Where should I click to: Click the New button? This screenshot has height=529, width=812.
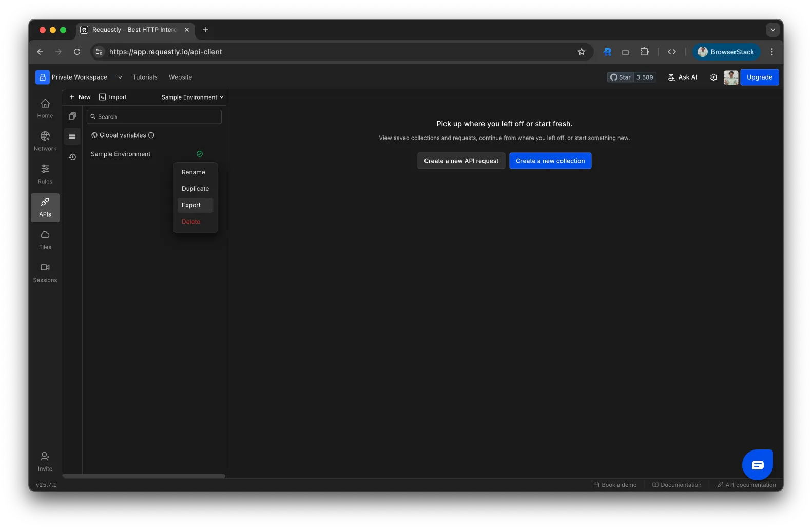[x=80, y=97]
